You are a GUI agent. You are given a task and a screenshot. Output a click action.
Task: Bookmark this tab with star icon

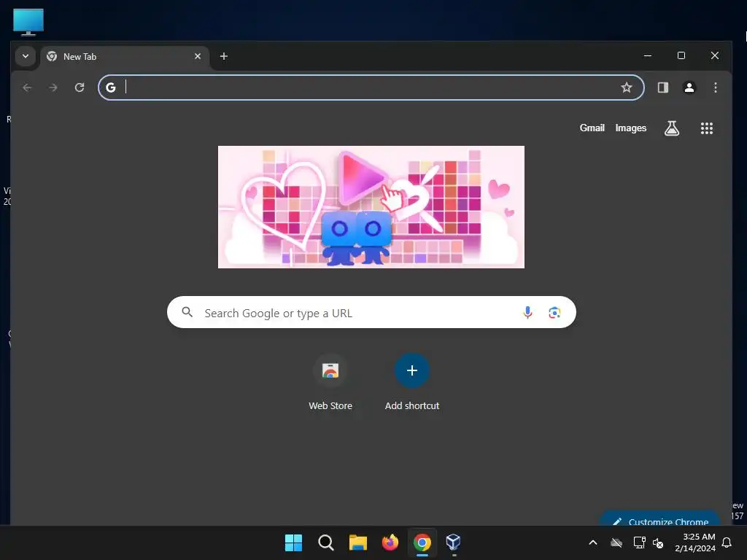click(627, 87)
